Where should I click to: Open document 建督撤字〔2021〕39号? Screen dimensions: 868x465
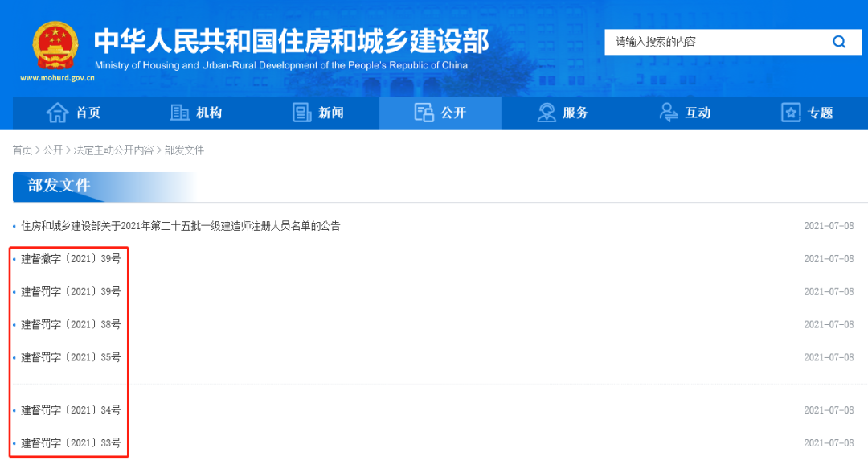point(71,259)
